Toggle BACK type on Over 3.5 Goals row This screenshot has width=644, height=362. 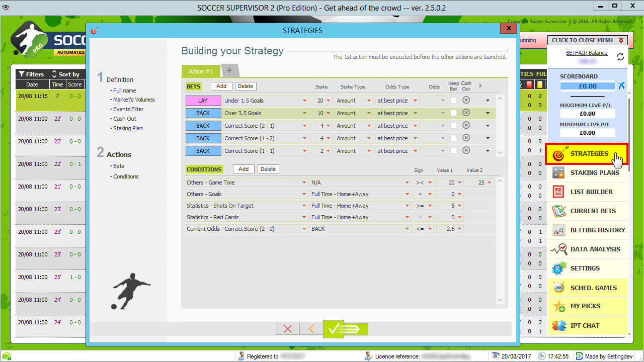point(203,113)
